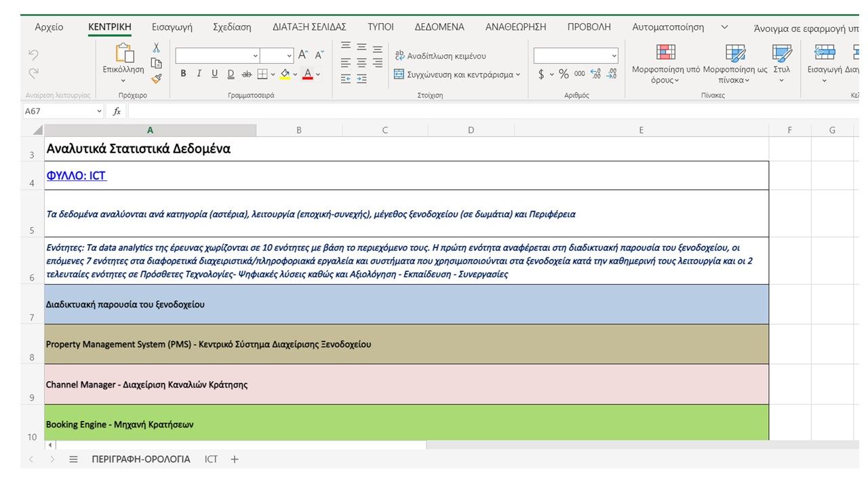Click the Redo arrow icon
Screen dimensions: 868x488
(34, 73)
